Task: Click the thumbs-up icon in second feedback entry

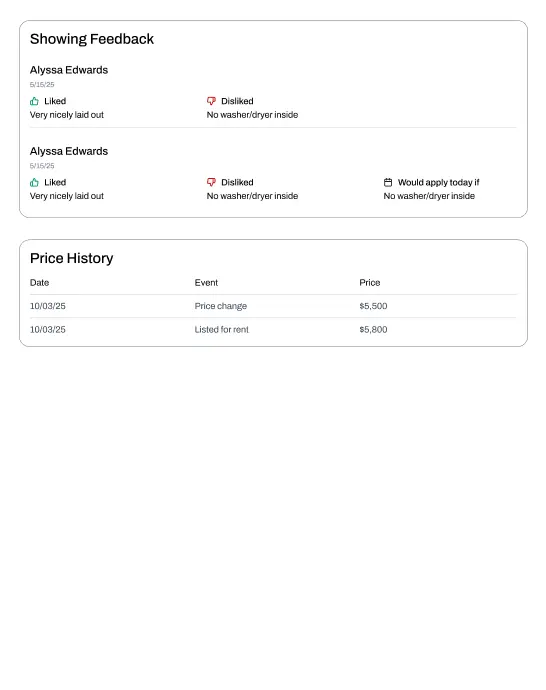Action: point(34,182)
